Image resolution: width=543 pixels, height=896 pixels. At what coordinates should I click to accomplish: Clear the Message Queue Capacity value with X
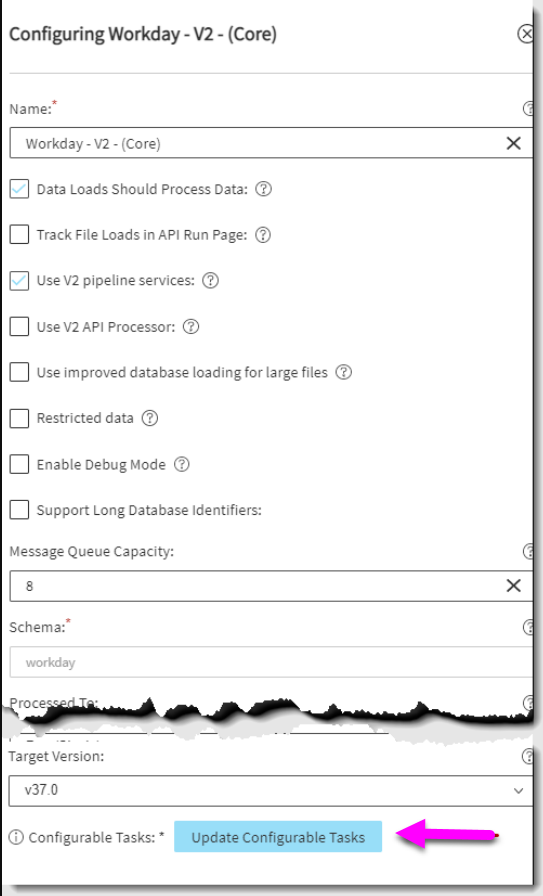click(x=513, y=585)
